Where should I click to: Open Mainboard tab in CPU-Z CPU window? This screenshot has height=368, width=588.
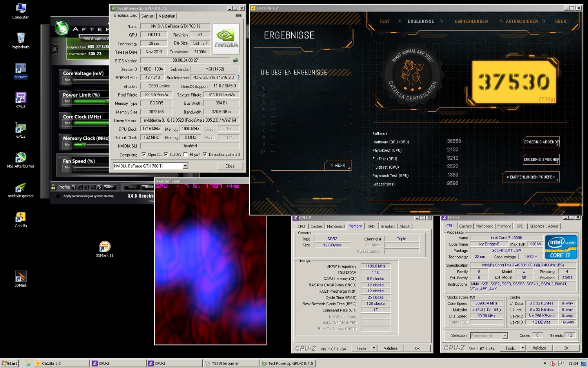(485, 226)
